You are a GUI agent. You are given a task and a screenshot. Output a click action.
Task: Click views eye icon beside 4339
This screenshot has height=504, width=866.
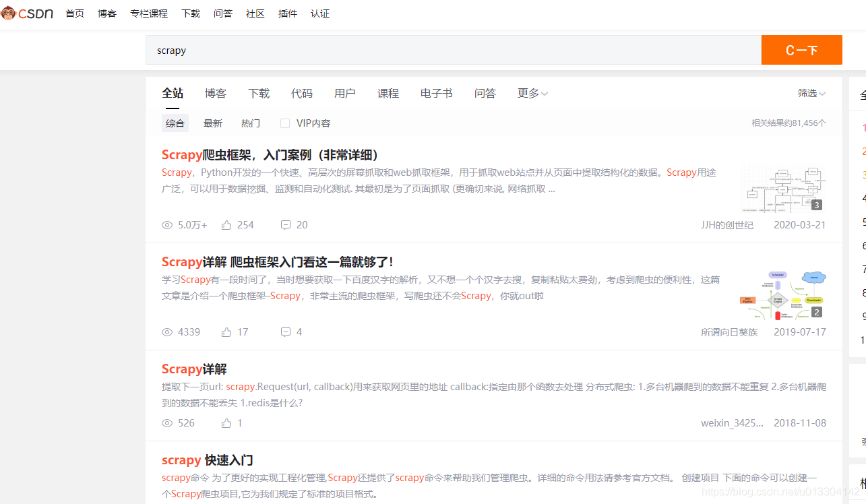[x=167, y=332]
